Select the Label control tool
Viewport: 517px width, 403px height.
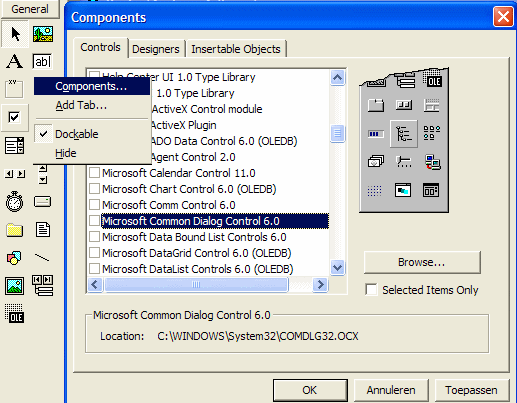(15, 61)
